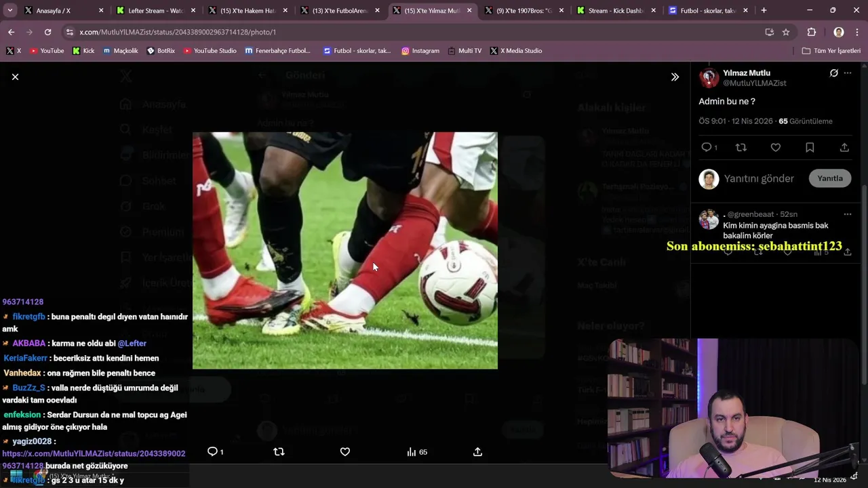Open more options on greenbeaat's reply
Viewport: 868px width, 488px height.
tap(848, 214)
